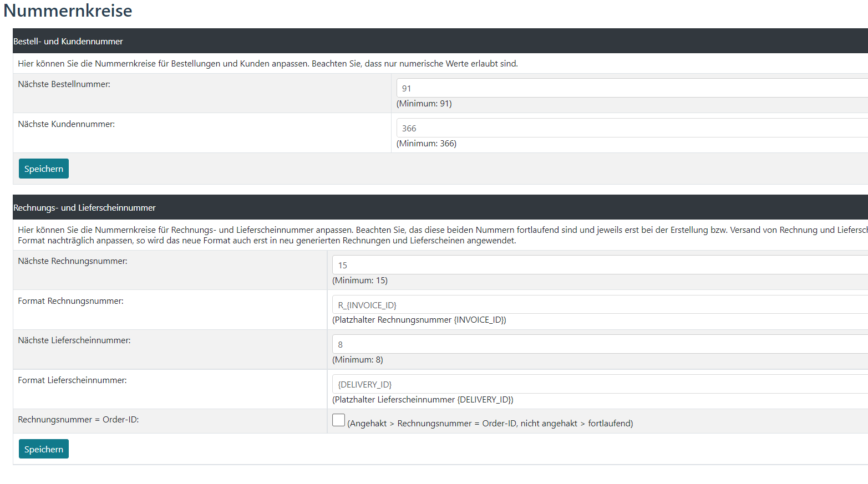Click the Rechnungs- und Lieferscheinnummer section header
Screen dimensions: 868x484
coord(84,208)
